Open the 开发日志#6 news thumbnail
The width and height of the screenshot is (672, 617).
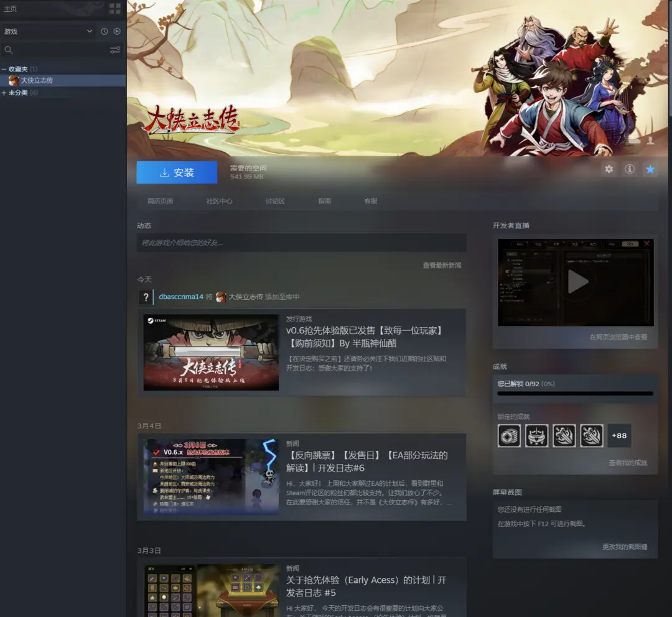pyautogui.click(x=211, y=477)
